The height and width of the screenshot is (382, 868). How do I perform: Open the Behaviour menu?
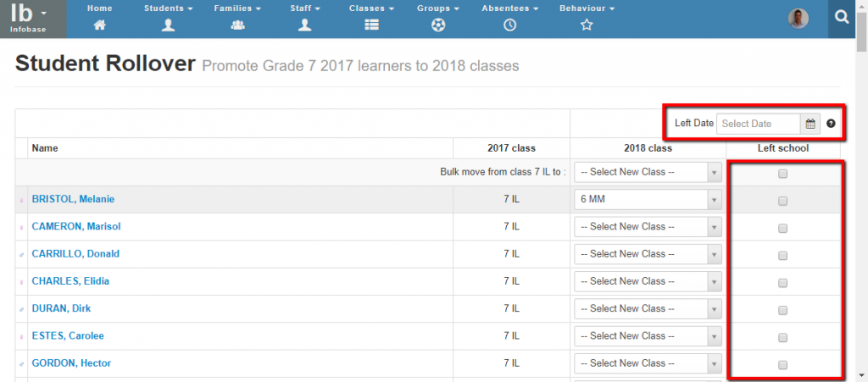coord(587,8)
